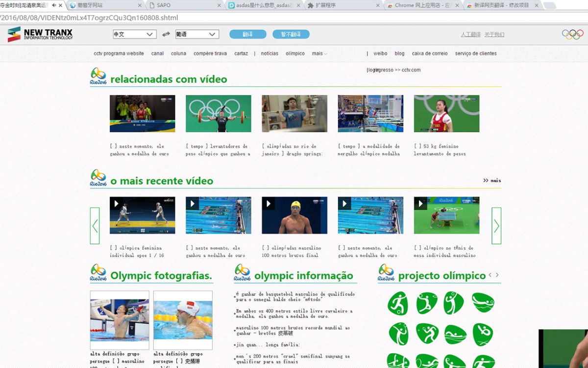Open the source language dropdown 中文
The height and width of the screenshot is (368, 588).
click(134, 34)
